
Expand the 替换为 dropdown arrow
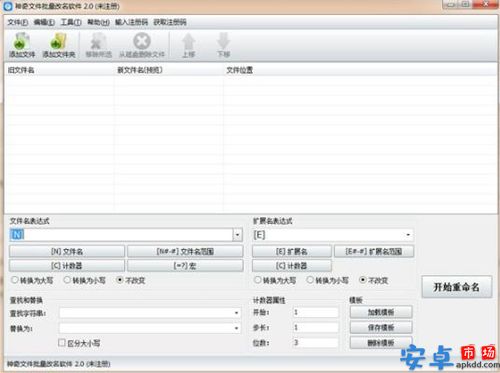tap(236, 328)
